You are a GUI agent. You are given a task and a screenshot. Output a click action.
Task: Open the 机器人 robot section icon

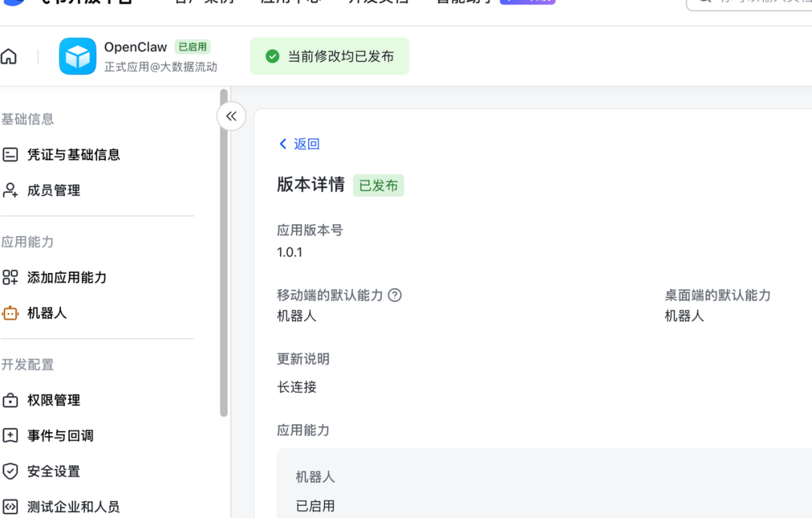point(11,313)
